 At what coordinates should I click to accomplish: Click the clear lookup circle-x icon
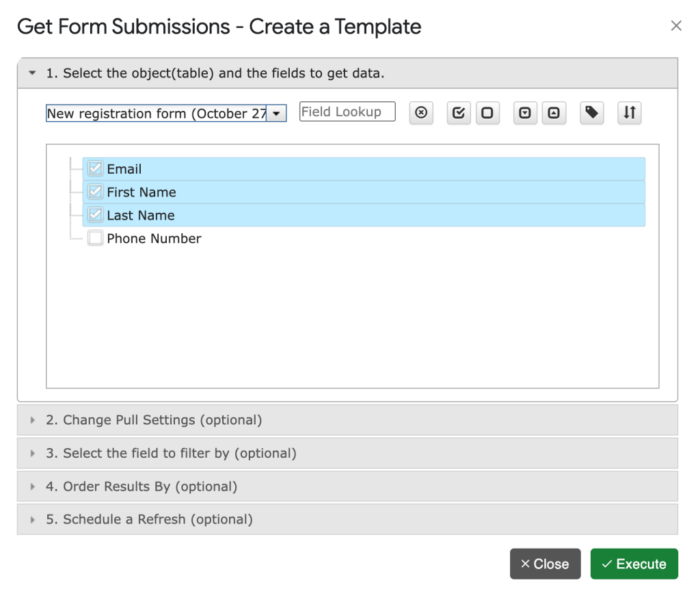pyautogui.click(x=421, y=114)
